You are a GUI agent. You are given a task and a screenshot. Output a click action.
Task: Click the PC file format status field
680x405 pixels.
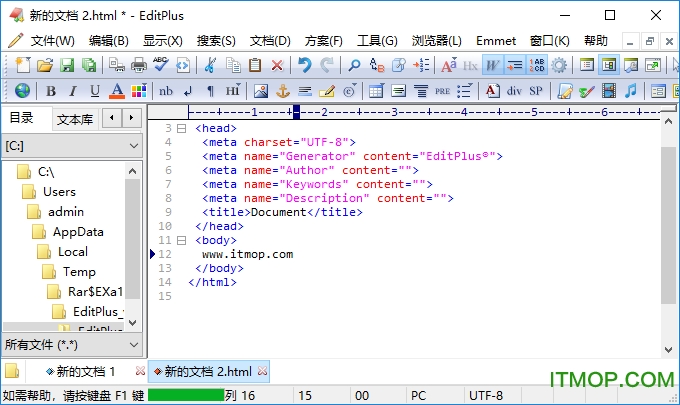(x=418, y=395)
